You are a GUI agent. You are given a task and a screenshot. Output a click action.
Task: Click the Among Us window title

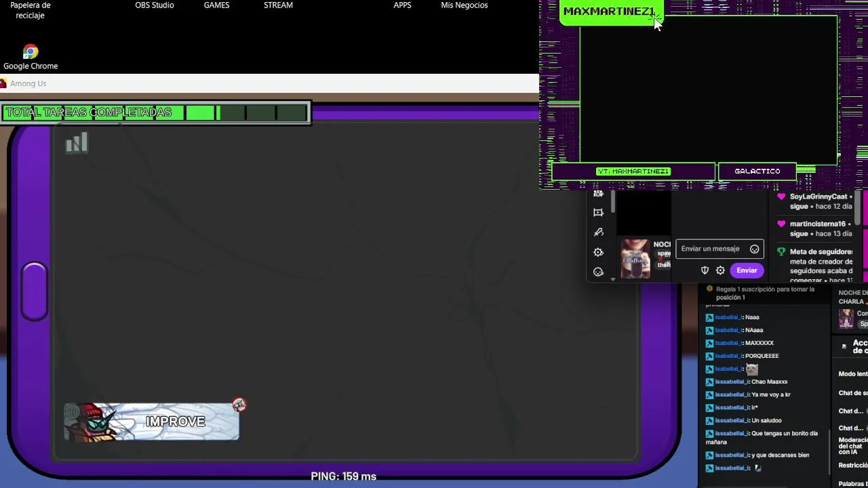coord(28,83)
